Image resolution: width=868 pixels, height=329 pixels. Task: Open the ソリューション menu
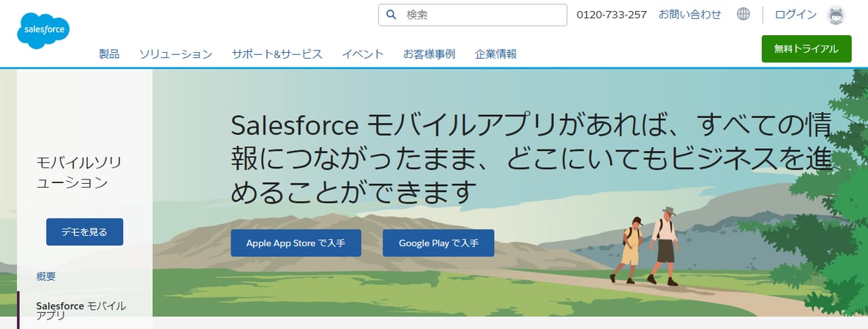176,54
